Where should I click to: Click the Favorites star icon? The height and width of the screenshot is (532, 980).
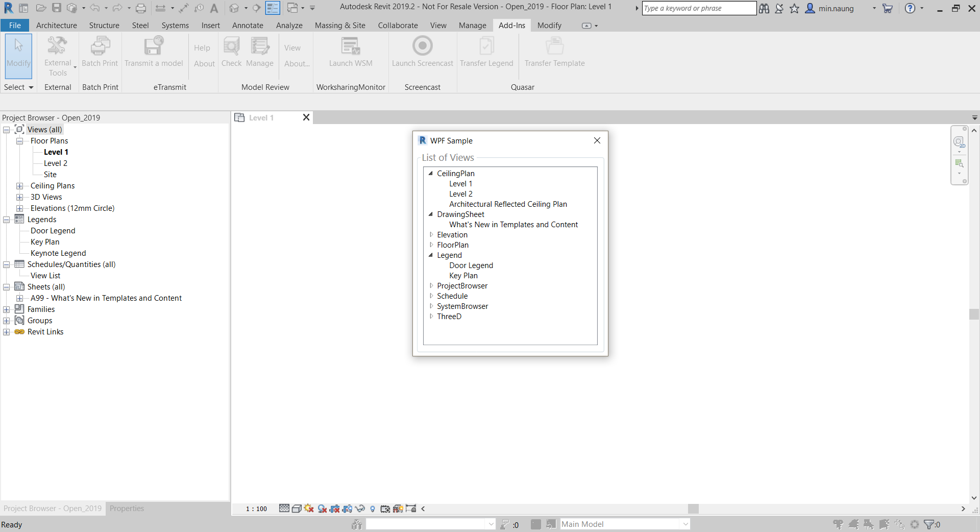(794, 8)
